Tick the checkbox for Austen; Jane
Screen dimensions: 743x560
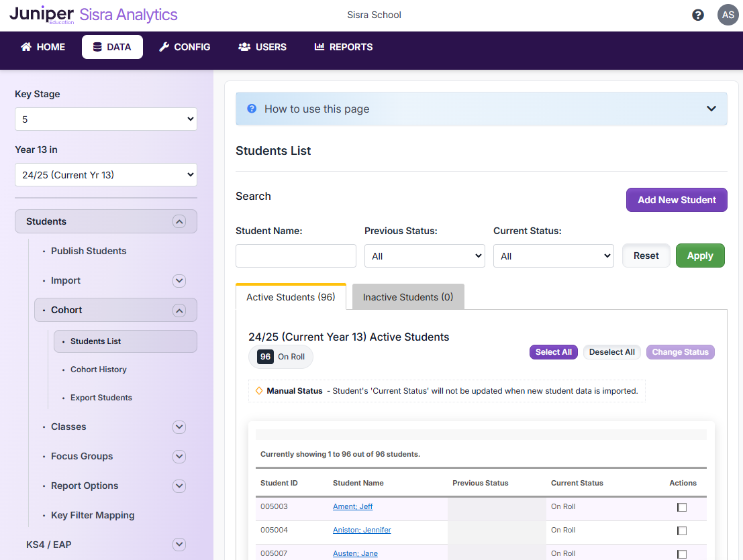point(682,553)
